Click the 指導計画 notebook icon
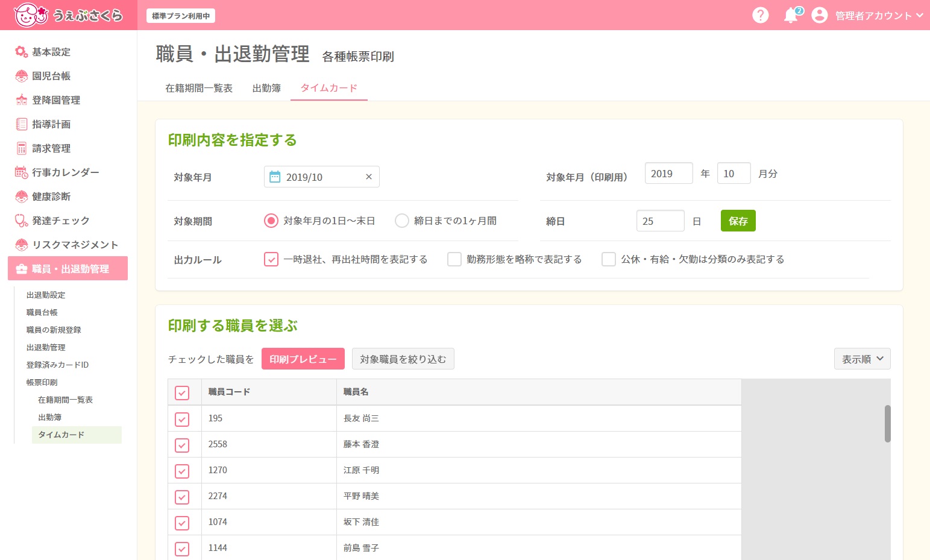The width and height of the screenshot is (930, 560). 21,124
